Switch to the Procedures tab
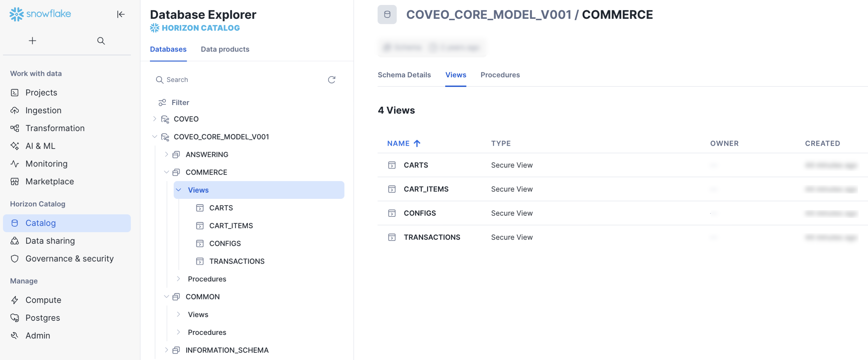The width and height of the screenshot is (868, 360). [x=500, y=75]
